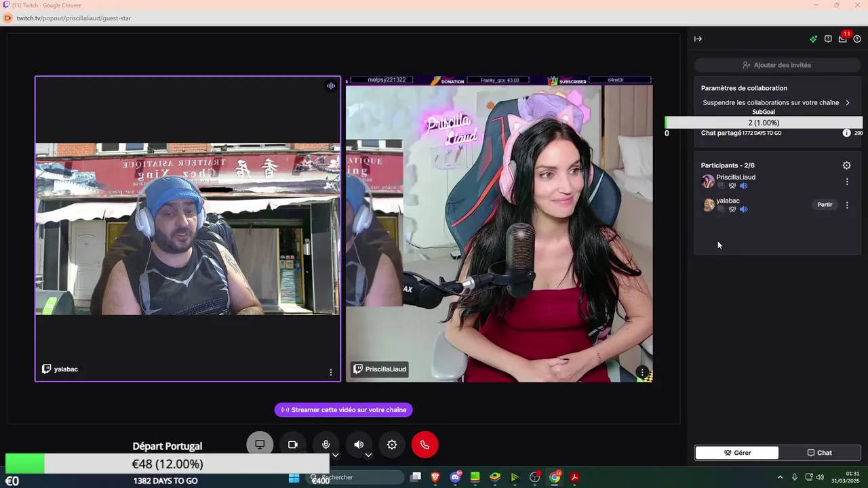Screen dimensions: 868x488
Task: Click audio activity indicator on yalabac tile
Action: [x=331, y=86]
